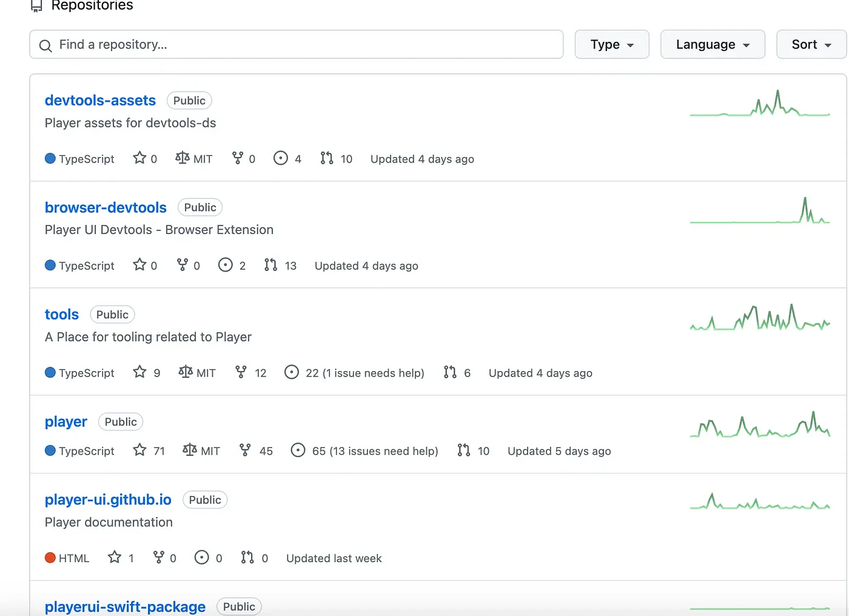Open pull requests icon showing 6 on tools row

click(x=450, y=372)
